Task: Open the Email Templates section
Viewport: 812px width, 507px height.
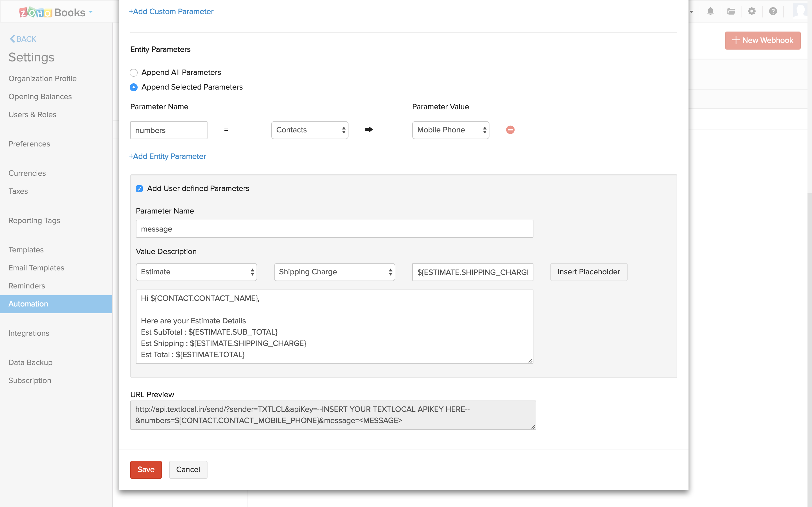Action: (x=36, y=268)
